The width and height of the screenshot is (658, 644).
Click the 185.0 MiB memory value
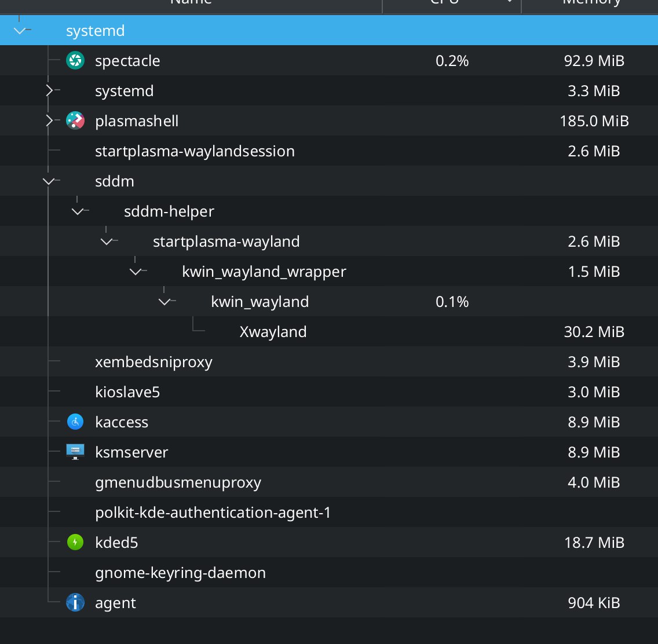tap(594, 121)
